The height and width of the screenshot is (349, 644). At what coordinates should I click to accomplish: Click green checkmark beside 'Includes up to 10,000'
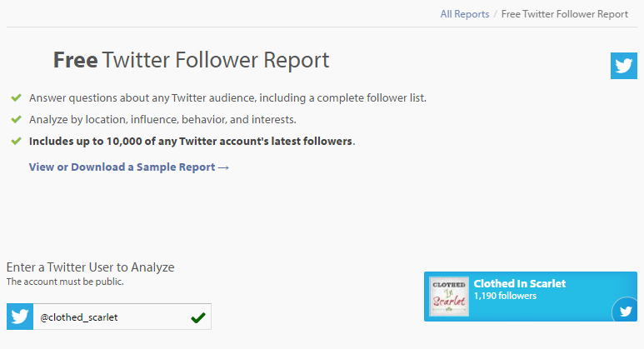16,142
